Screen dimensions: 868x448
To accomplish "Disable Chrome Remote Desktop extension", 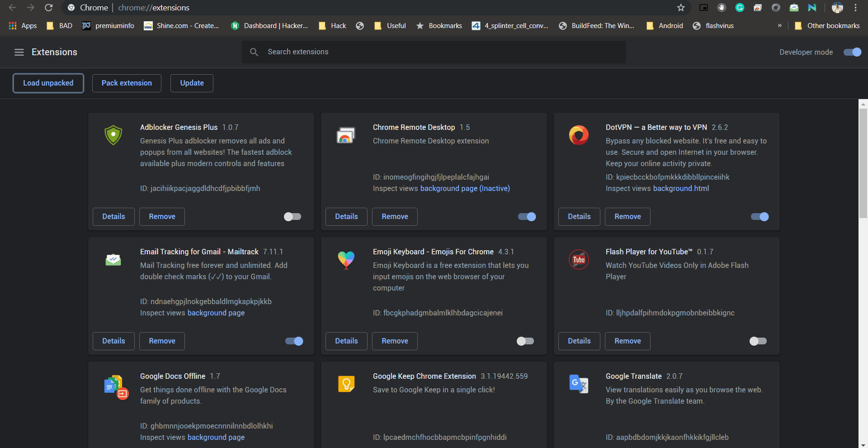I will tap(527, 217).
